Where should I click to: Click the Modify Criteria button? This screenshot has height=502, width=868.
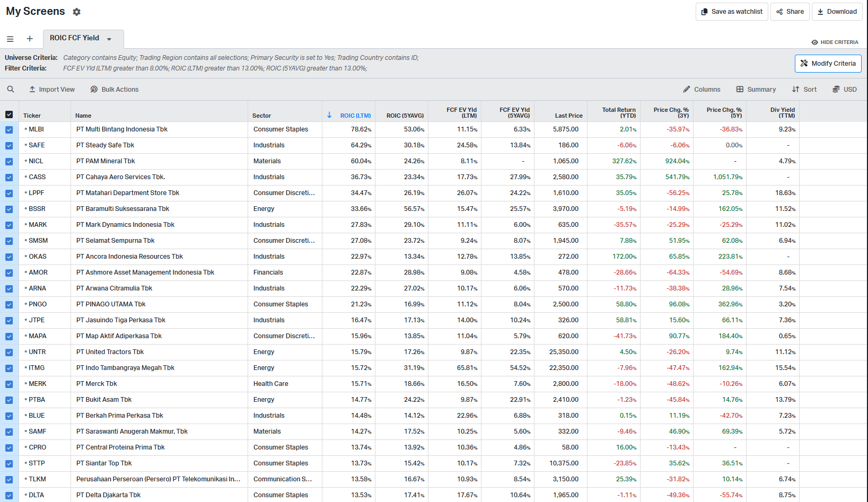click(828, 63)
